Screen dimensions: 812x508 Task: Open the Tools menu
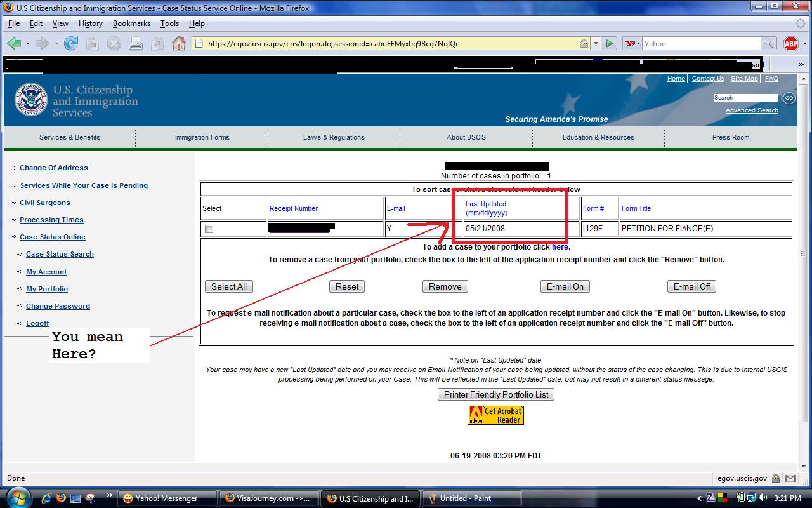(x=169, y=23)
